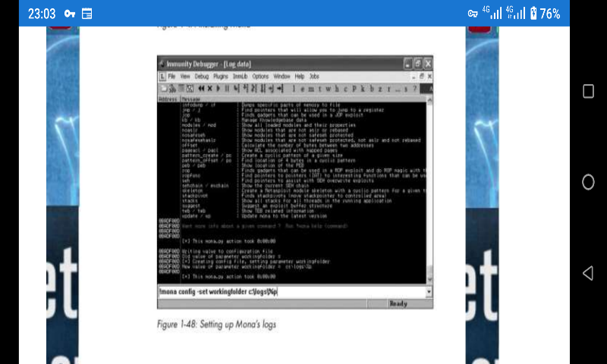The height and width of the screenshot is (364, 607).
Task: Click the run program play icon
Action: click(219, 89)
